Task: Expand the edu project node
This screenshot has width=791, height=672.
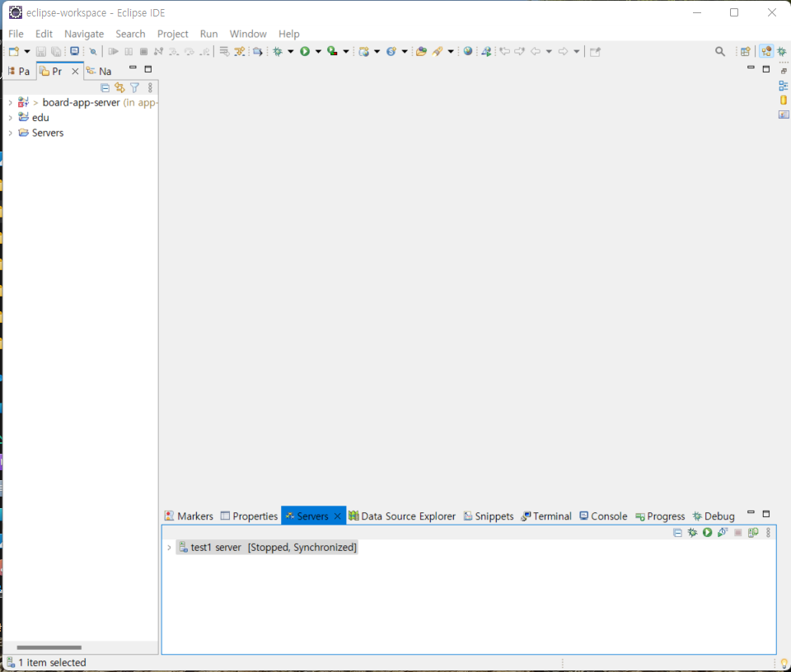Action: point(10,118)
